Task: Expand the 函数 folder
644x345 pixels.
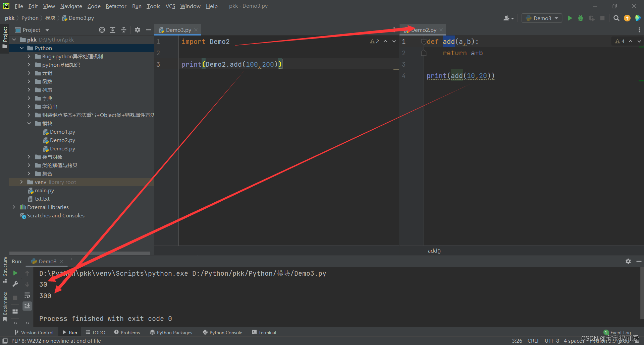Action: [x=29, y=81]
